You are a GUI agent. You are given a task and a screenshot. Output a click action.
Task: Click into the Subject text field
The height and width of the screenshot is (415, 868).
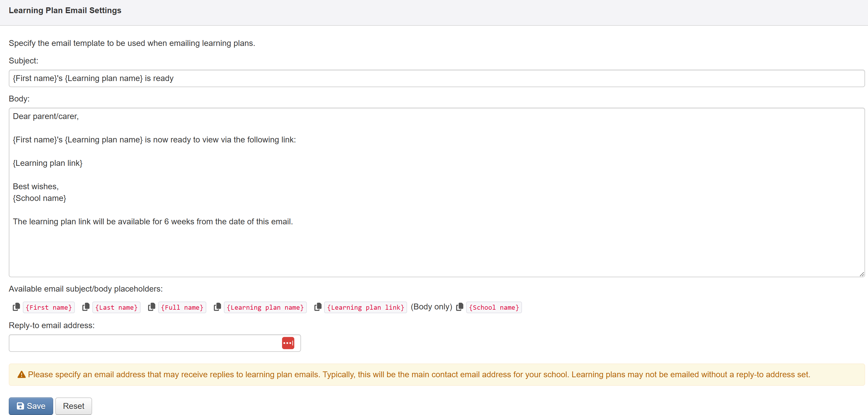436,78
